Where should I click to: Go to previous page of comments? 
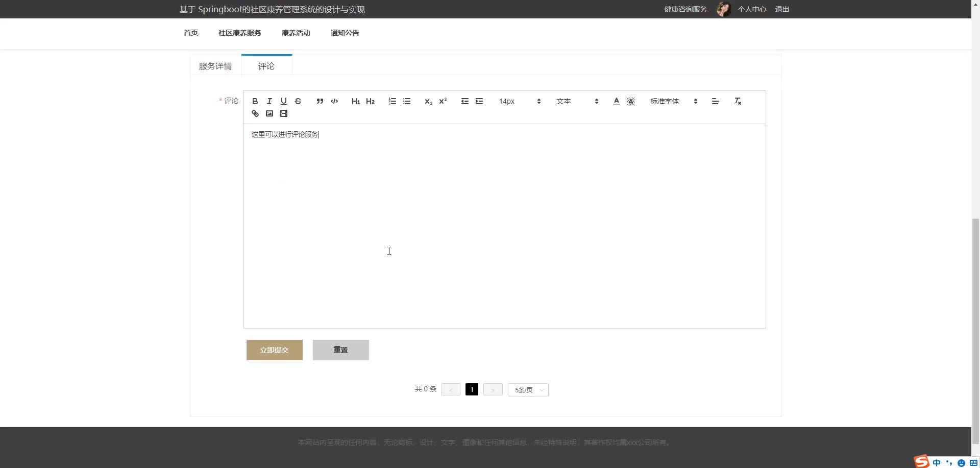click(451, 390)
